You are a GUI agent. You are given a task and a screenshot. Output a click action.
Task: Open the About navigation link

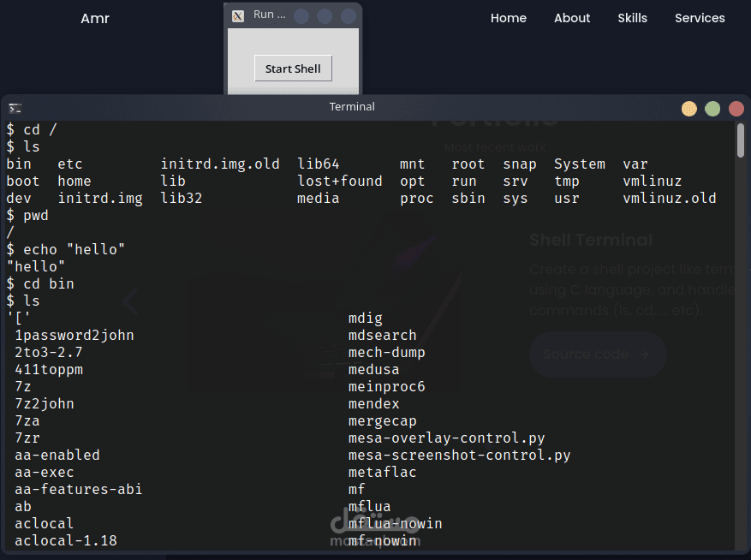click(x=572, y=18)
